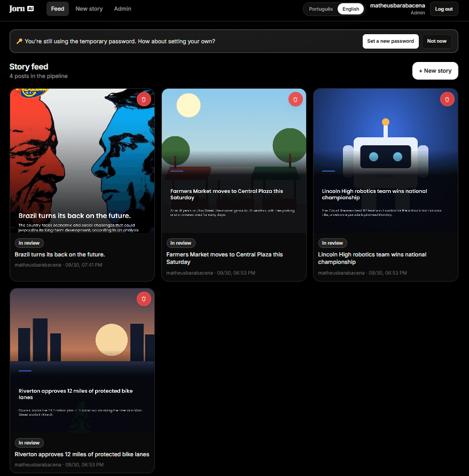Open the Riverton skyline thumbnail

[82, 361]
